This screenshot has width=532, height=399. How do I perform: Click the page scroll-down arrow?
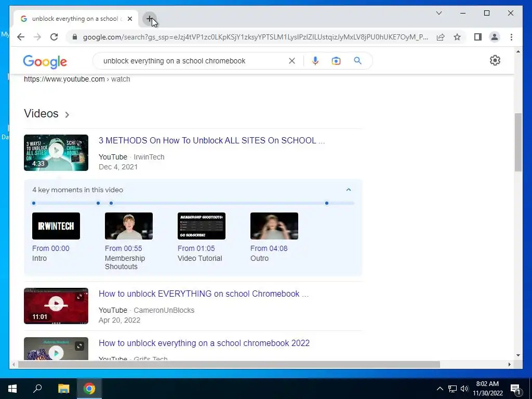coord(518,355)
